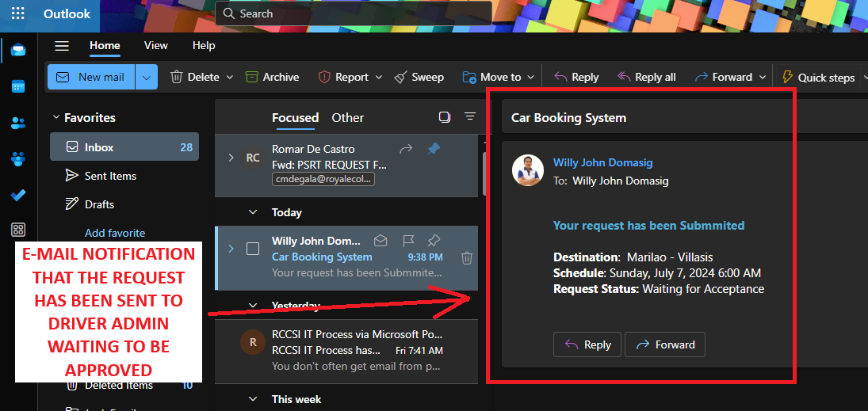Click Sweep in the ribbon
Image resolution: width=868 pixels, height=411 pixels.
pos(419,78)
